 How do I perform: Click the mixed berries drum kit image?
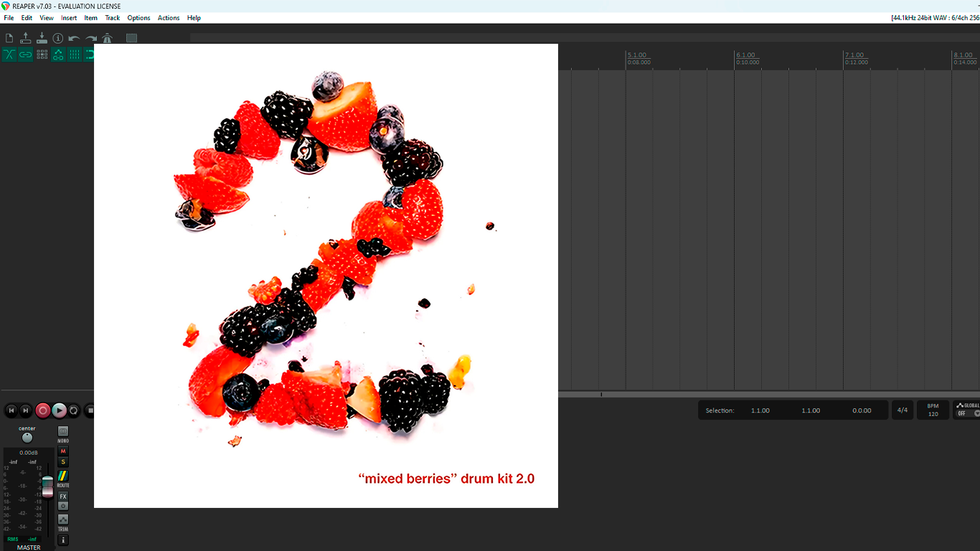pyautogui.click(x=326, y=275)
